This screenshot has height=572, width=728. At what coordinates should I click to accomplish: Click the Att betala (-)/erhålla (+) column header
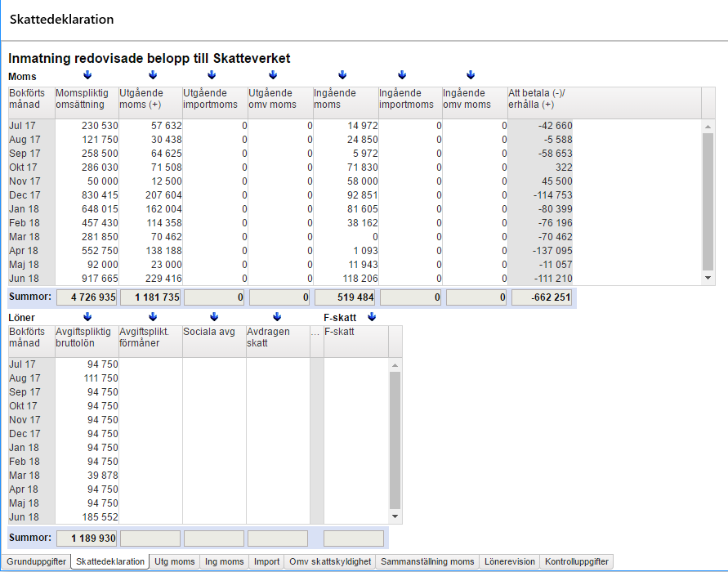point(604,103)
